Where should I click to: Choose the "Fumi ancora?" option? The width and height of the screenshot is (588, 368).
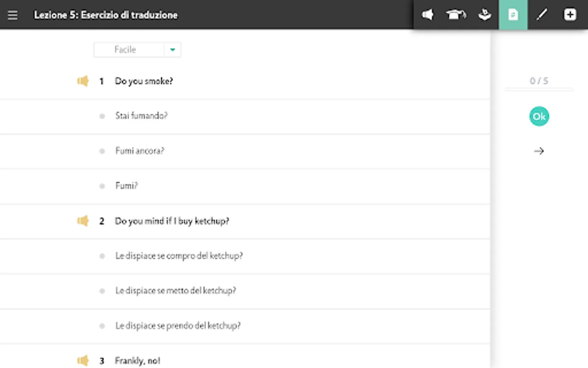pyautogui.click(x=140, y=151)
